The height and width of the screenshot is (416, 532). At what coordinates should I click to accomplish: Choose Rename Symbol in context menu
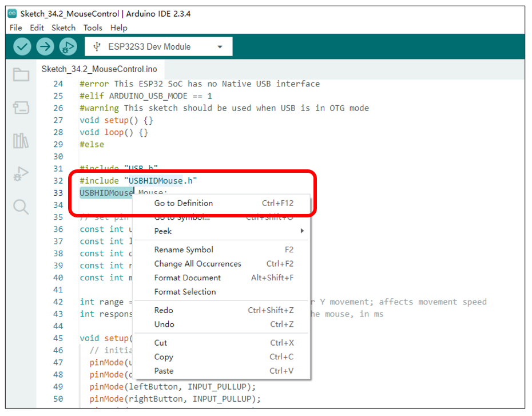point(221,249)
